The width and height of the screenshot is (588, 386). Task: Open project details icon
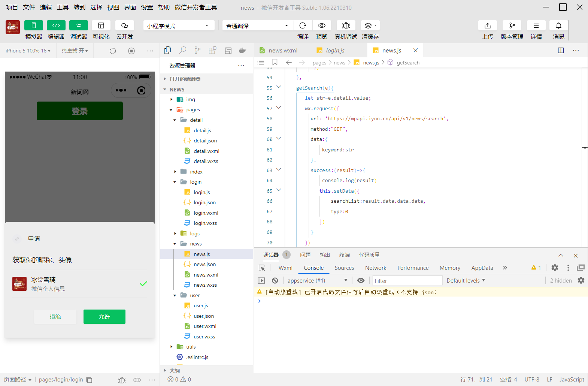click(536, 25)
